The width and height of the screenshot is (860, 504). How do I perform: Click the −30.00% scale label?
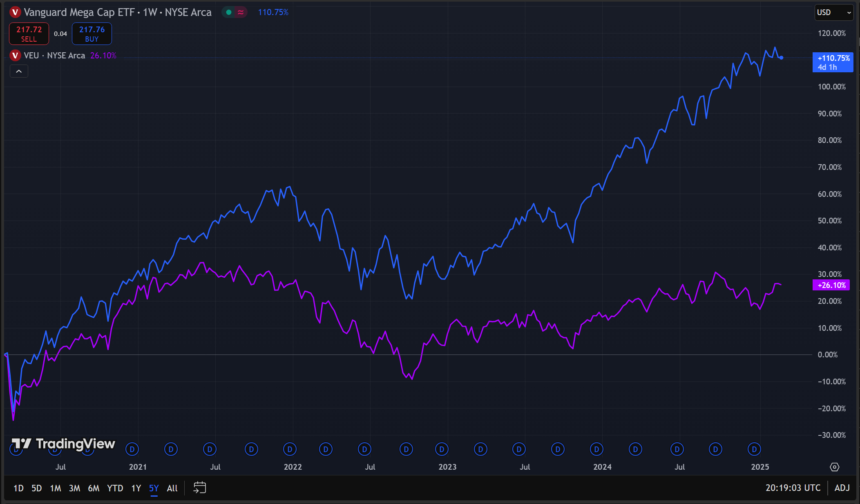[831, 435]
